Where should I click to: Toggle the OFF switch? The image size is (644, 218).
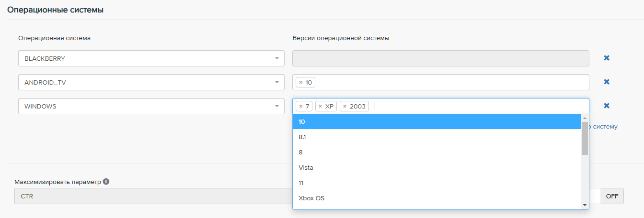(612, 196)
